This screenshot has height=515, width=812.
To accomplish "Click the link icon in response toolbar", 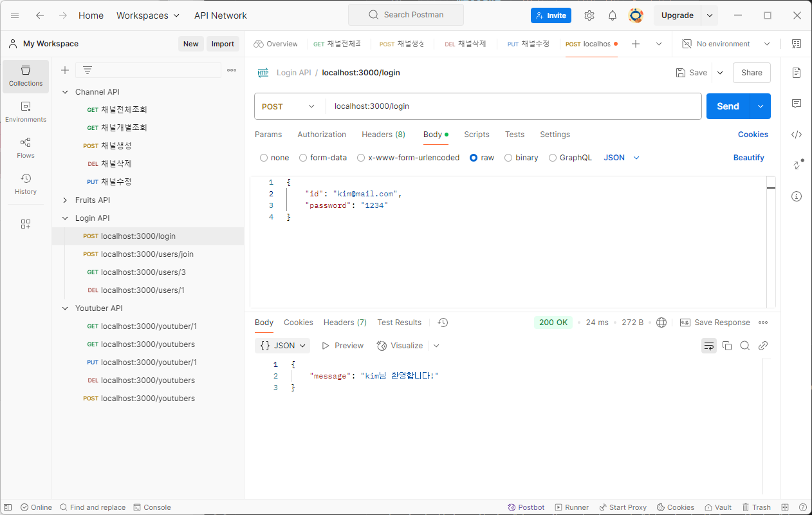I will (x=763, y=346).
